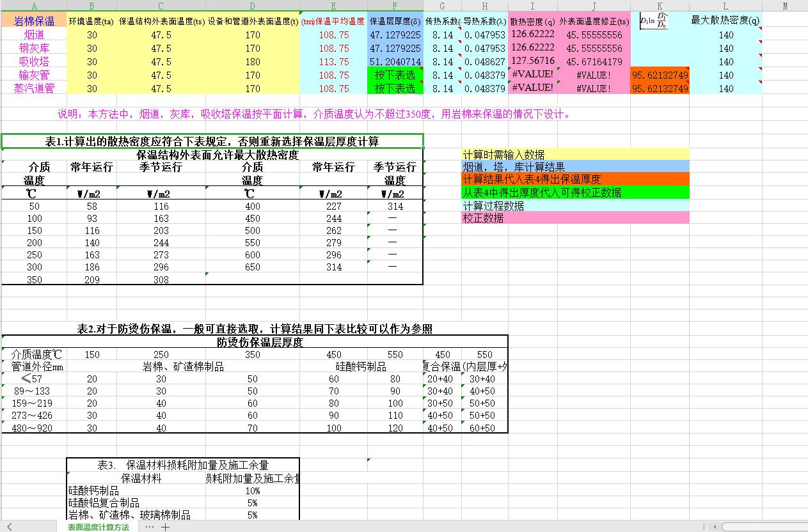Click column K header
The width and height of the screenshot is (808, 532).
pos(658,5)
